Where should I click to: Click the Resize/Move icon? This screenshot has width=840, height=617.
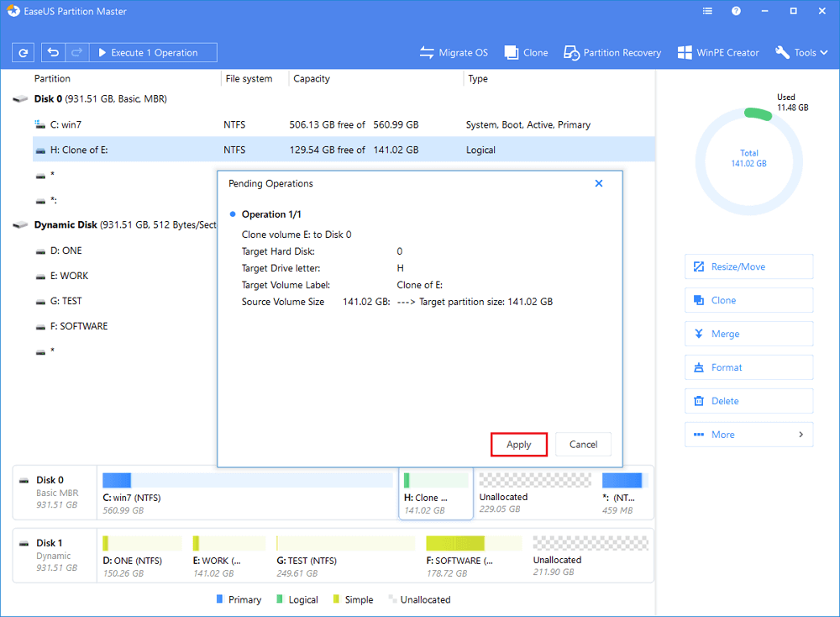point(699,266)
